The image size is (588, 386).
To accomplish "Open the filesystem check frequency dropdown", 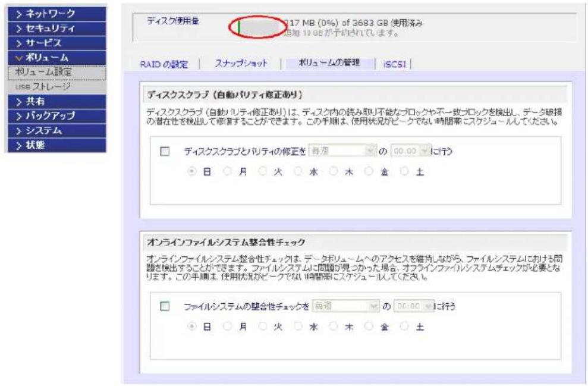I will (x=346, y=306).
